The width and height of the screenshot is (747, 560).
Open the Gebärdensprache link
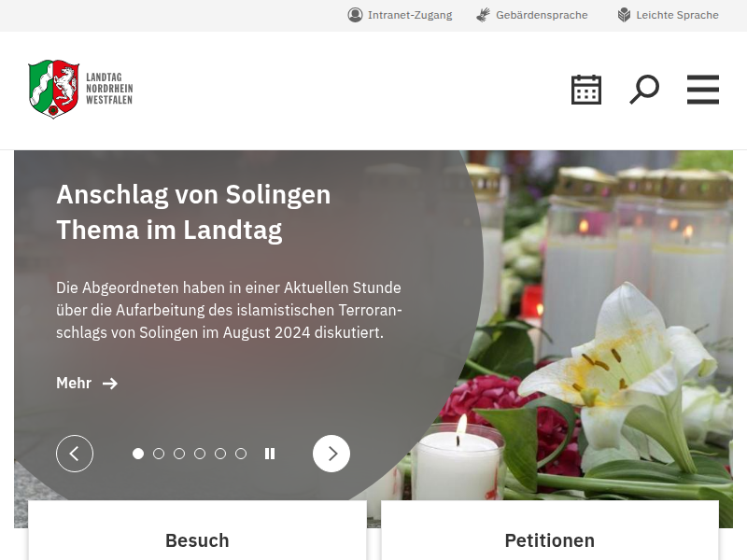pos(542,15)
